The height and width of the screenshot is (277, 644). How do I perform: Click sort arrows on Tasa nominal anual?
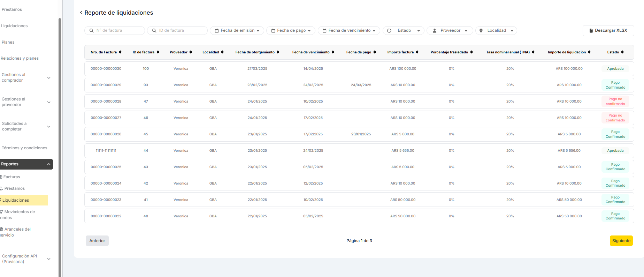533,52
